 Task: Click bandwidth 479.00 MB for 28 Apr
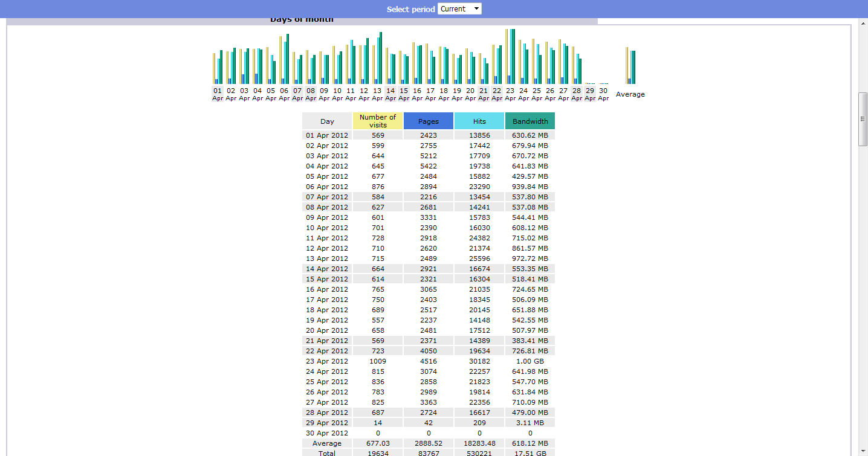[x=530, y=413]
